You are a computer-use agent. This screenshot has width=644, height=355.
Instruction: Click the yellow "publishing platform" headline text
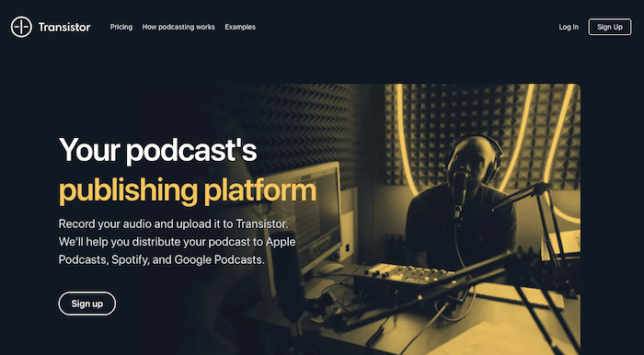pos(188,191)
